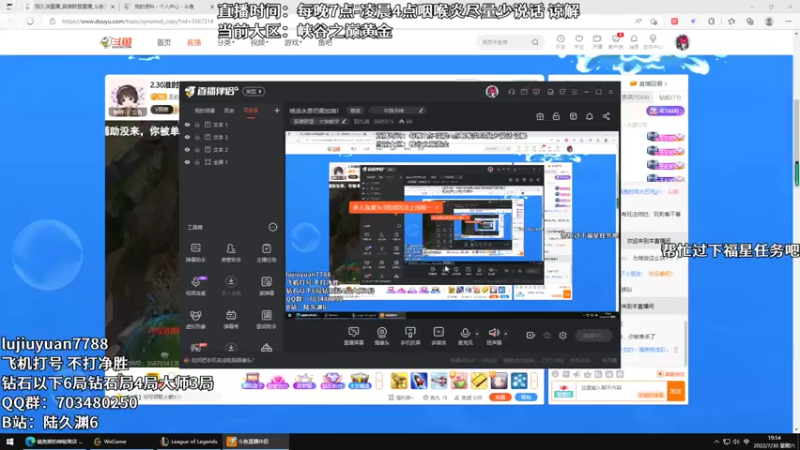Add 多媒体 multimedia source
The height and width of the screenshot is (450, 800).
point(439,336)
